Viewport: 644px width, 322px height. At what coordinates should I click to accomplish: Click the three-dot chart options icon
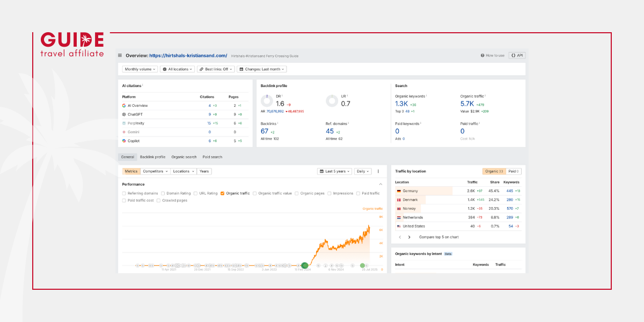tap(378, 171)
